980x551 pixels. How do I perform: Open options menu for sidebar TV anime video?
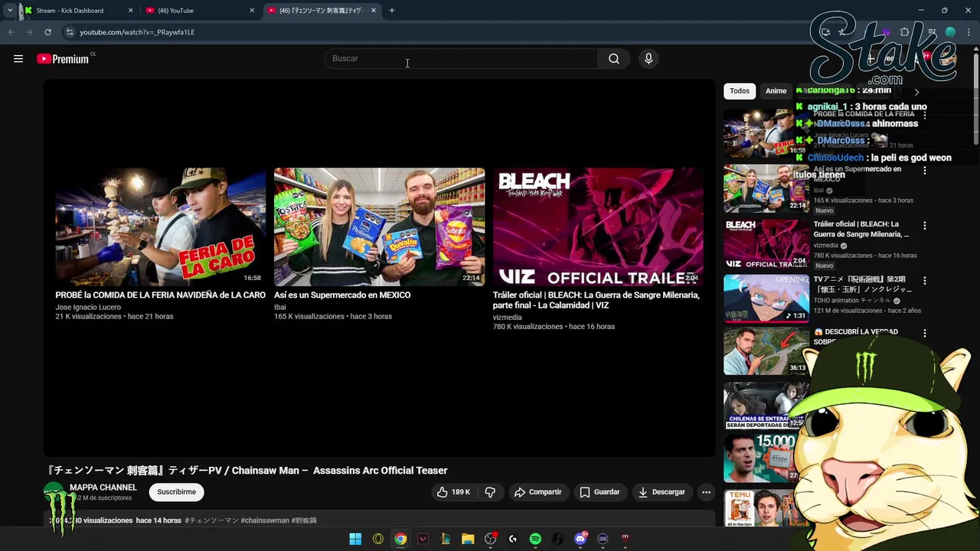click(x=925, y=281)
